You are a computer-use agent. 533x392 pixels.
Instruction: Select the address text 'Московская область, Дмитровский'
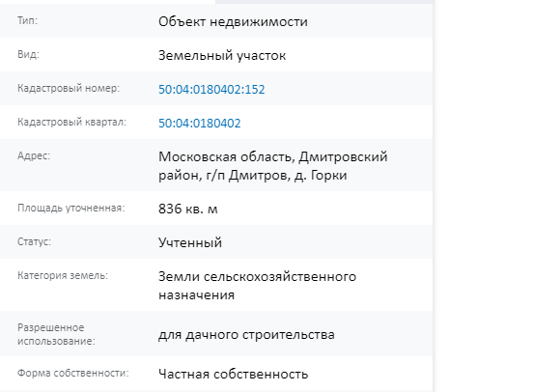(273, 156)
